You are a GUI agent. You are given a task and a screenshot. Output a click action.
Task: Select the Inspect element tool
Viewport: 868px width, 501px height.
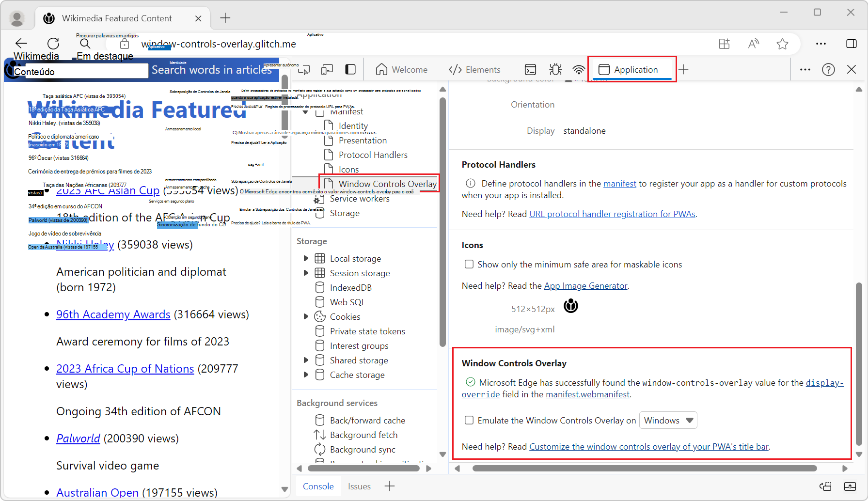[x=304, y=70]
